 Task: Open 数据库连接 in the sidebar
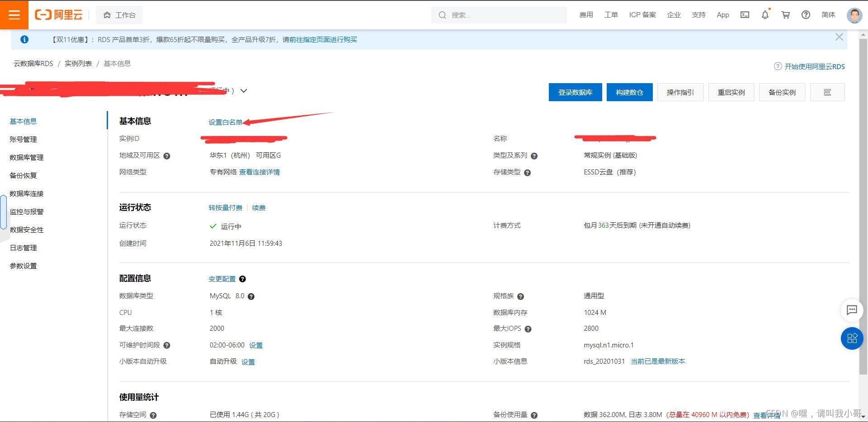coord(27,193)
